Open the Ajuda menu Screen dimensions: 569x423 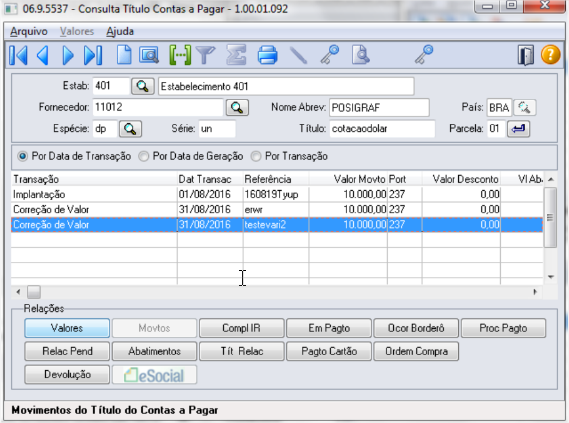[x=120, y=32]
